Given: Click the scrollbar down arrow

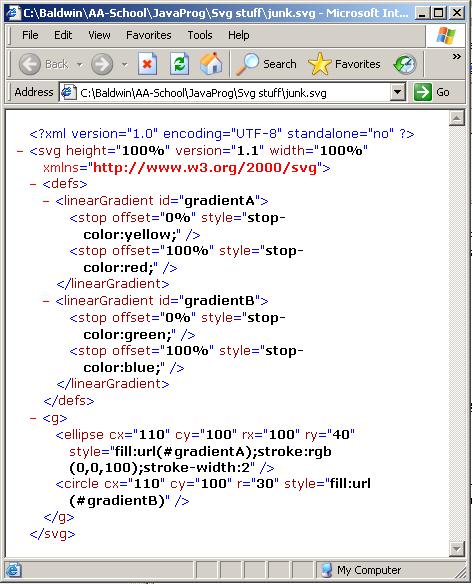Looking at the screenshot, I should click(457, 548).
